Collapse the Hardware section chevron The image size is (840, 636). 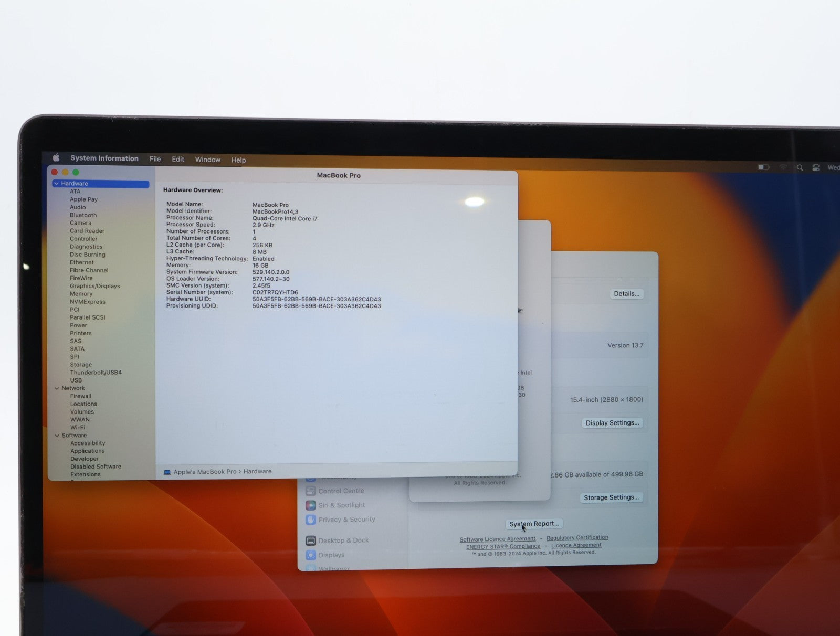pyautogui.click(x=56, y=184)
